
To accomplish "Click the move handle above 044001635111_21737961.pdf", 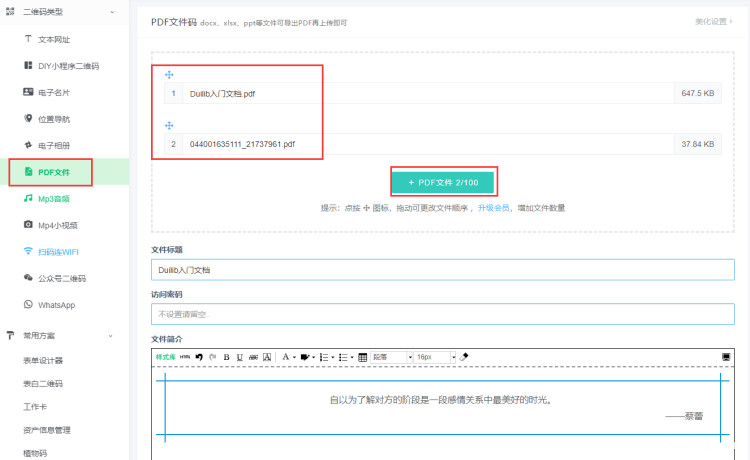I will point(169,125).
